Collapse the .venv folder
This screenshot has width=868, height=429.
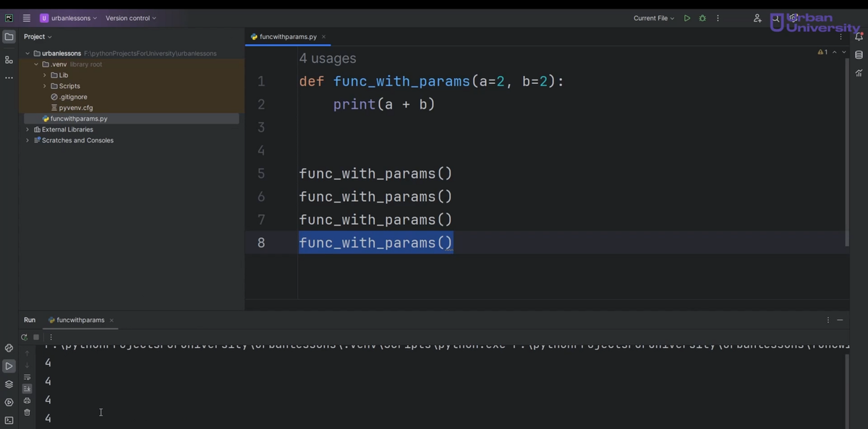point(36,64)
